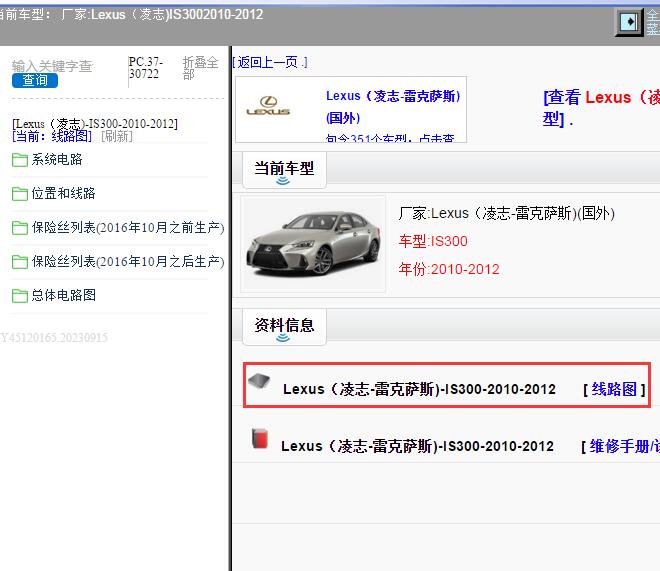
Task: Click the red book icon for repair manual
Action: [260, 439]
